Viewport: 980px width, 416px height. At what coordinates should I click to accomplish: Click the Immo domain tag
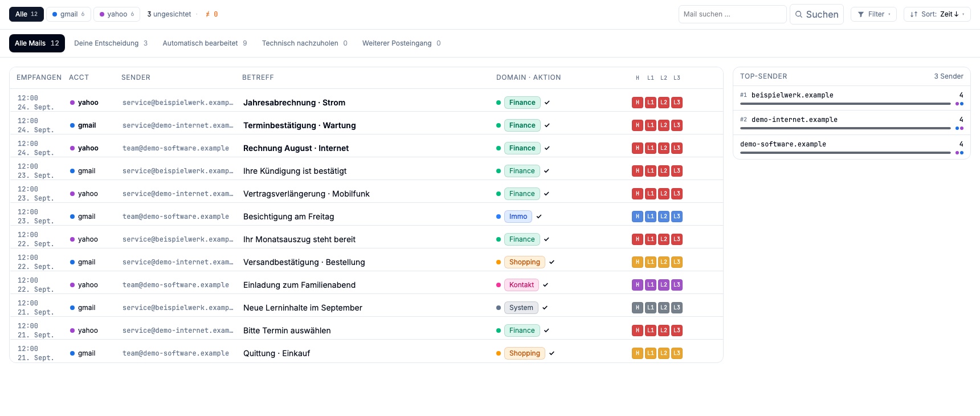[518, 217]
